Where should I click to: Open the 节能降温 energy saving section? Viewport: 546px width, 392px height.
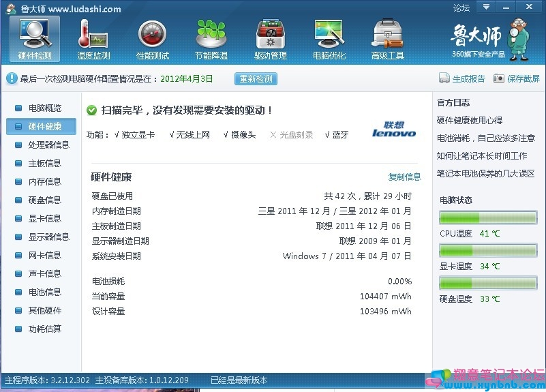[211, 40]
